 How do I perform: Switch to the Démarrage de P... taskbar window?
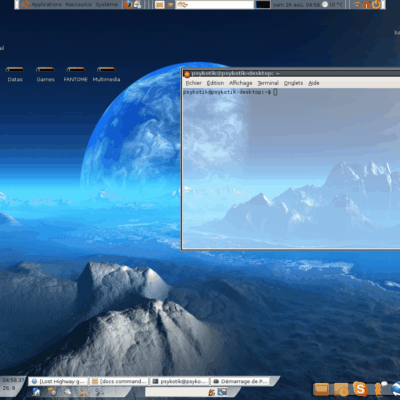[x=241, y=381]
